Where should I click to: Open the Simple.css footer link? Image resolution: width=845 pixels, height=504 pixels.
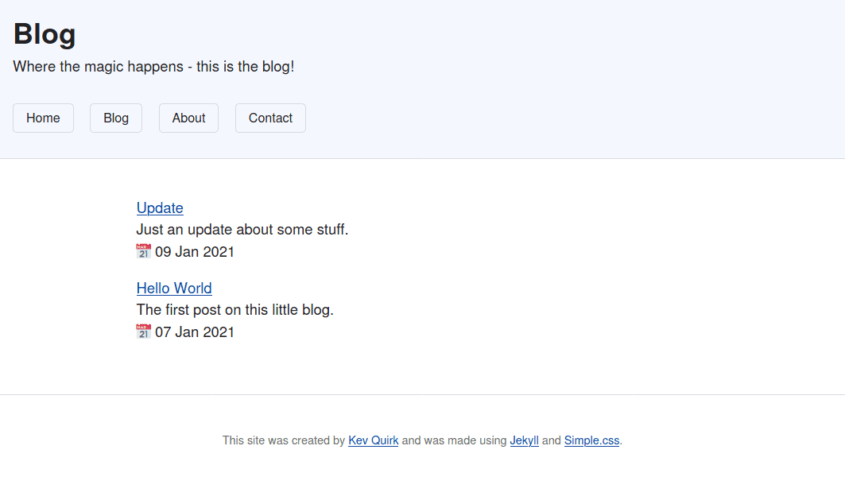[x=591, y=440]
